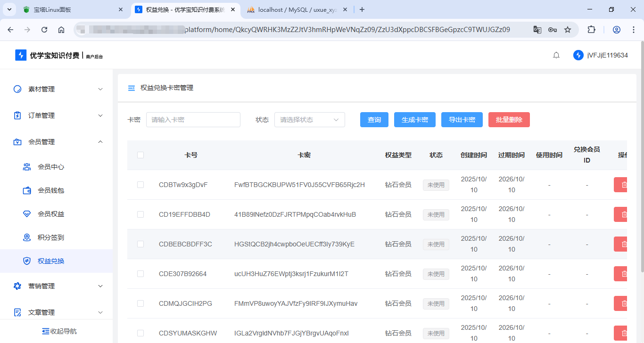Image resolution: width=644 pixels, height=343 pixels.
Task: Toggle the select-all checkbox in table header
Action: click(x=140, y=155)
